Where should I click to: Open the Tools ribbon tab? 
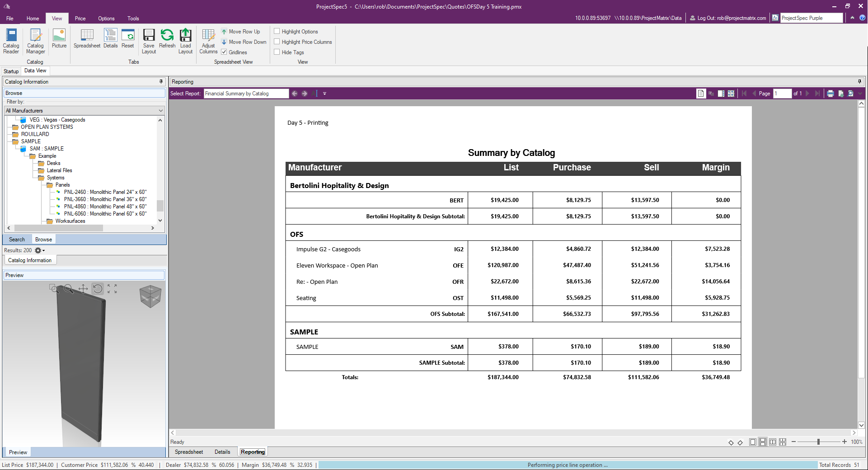click(x=133, y=19)
